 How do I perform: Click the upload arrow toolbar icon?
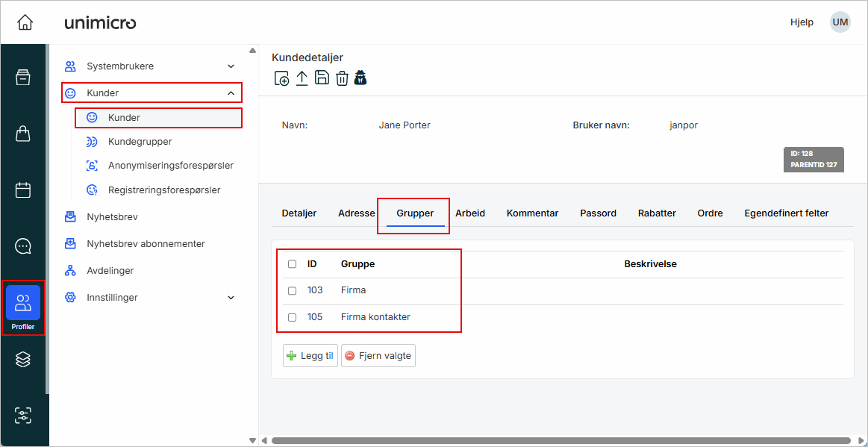[301, 78]
